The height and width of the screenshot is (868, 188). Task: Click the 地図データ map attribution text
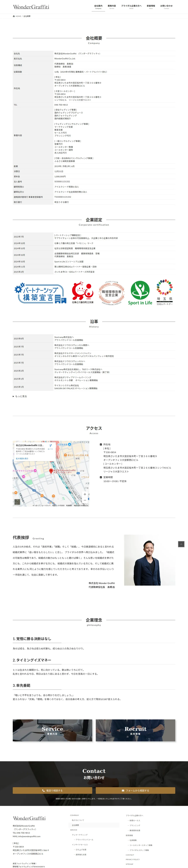[x=58, y=505]
